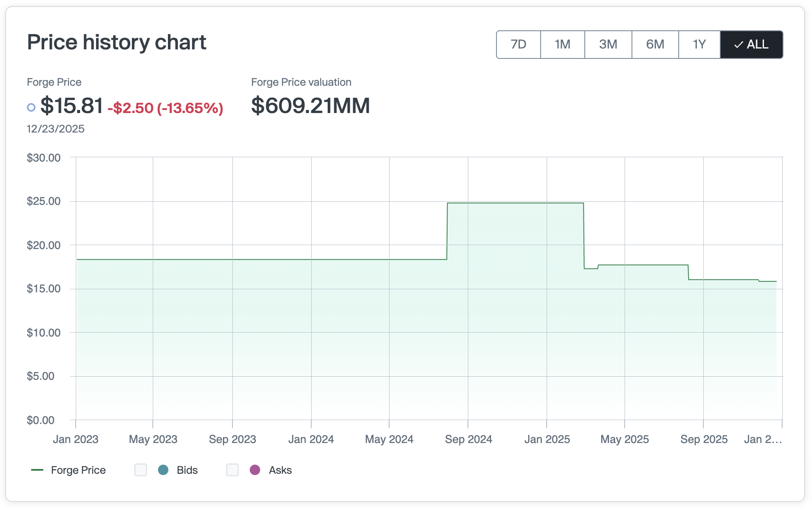Click the blue circle beside $15.81
This screenshot has width=812, height=511.
click(31, 107)
